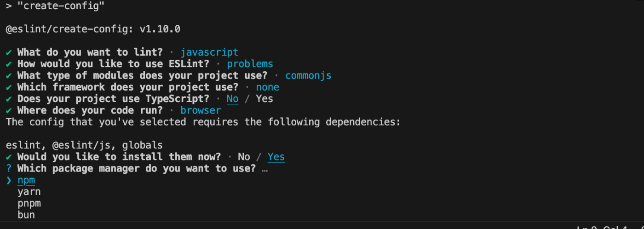Click the checkmark beside "Would you like to install them now?"
The width and height of the screenshot is (644, 229).
pos(9,157)
